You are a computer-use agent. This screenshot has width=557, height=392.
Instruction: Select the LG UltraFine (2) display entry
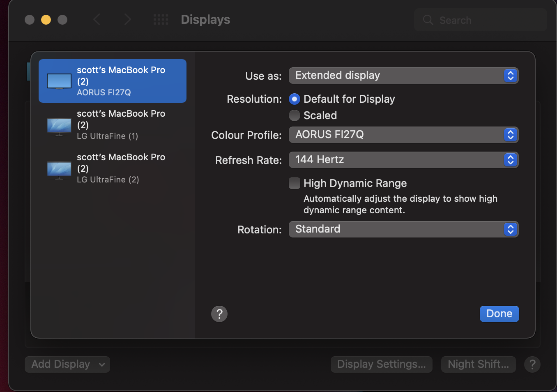[x=121, y=168]
